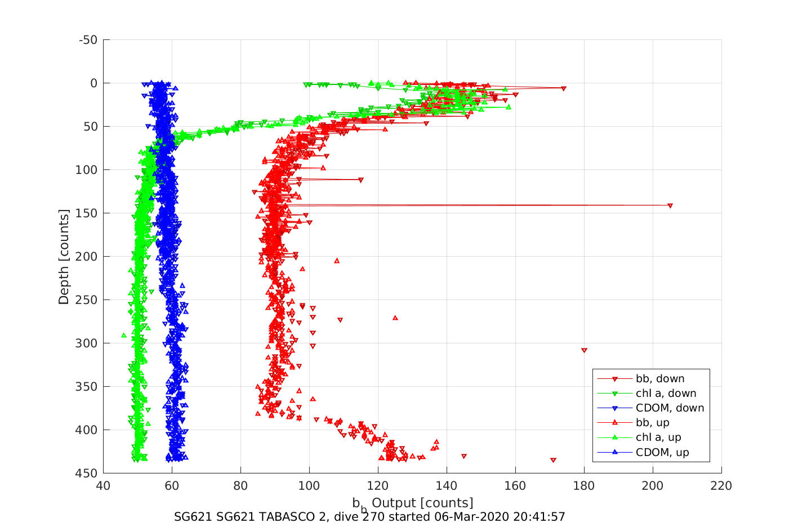Click the x-axis tick label 160
Viewport: 798px width, 532px height.
515,486
